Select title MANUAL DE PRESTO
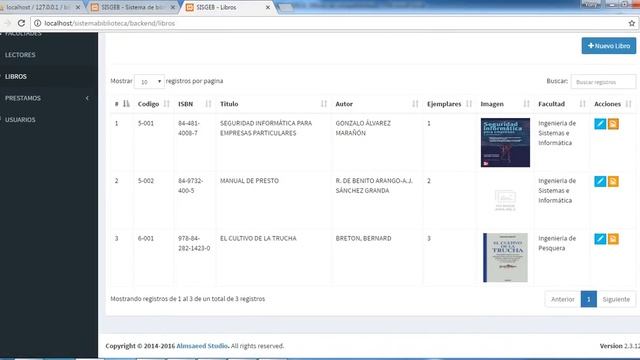 coord(249,180)
